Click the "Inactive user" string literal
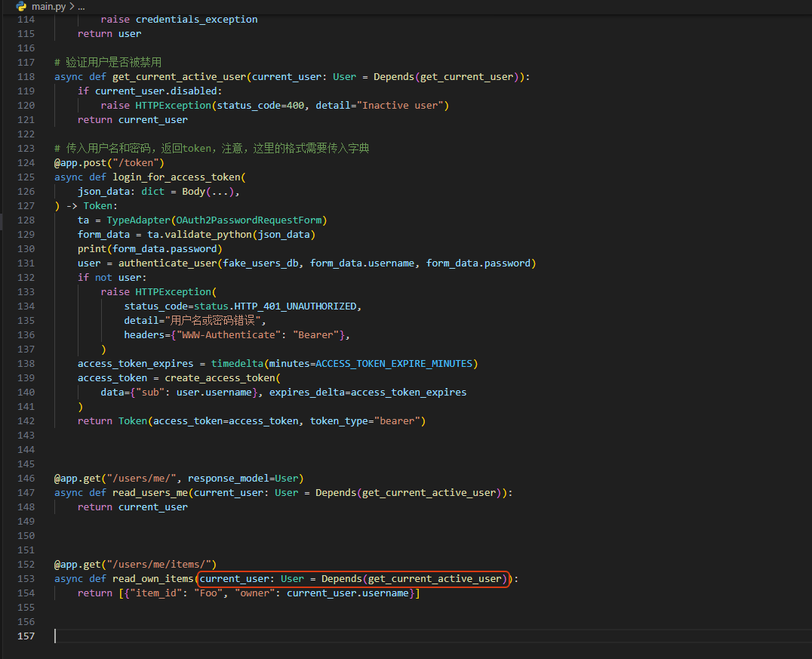This screenshot has height=659, width=812. [x=400, y=106]
